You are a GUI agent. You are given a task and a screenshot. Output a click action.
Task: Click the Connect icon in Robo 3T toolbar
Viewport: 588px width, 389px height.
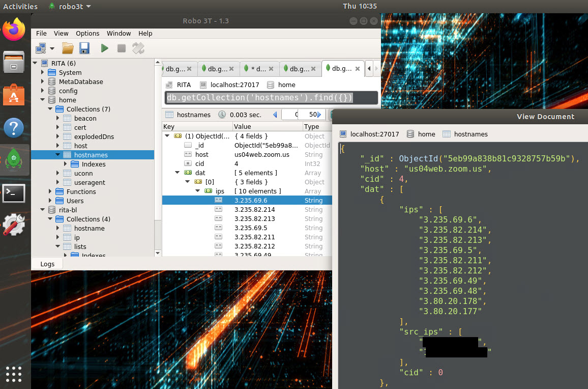(x=41, y=48)
